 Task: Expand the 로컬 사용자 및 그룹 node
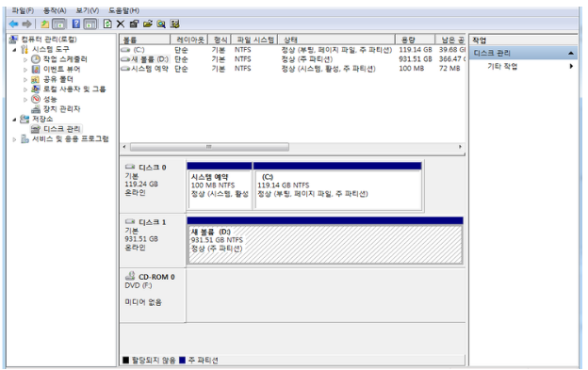pyautogui.click(x=25, y=89)
